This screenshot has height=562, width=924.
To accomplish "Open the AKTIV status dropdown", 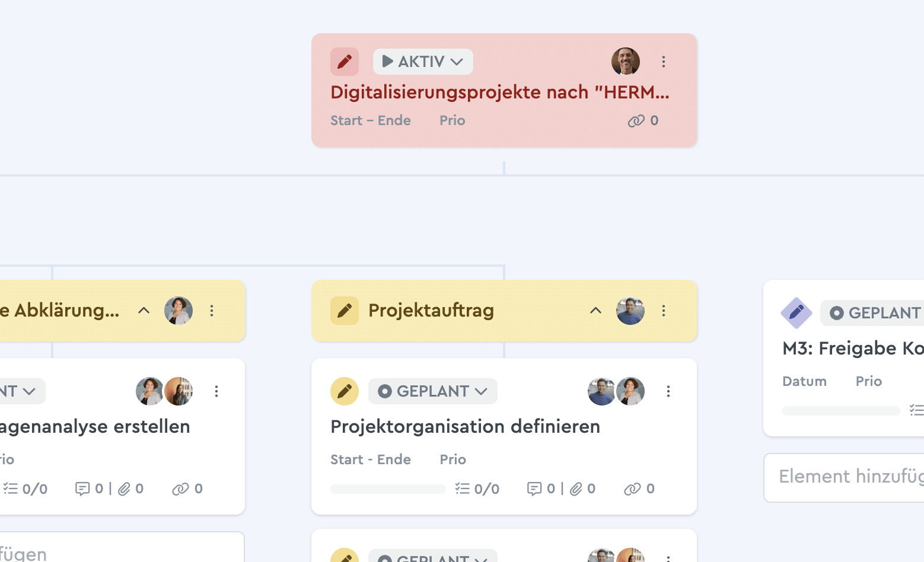I will (x=422, y=62).
